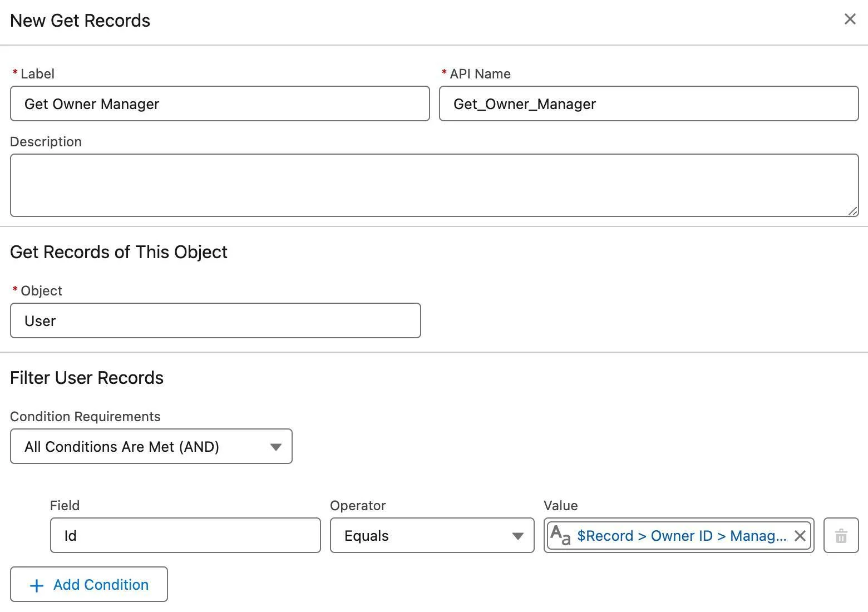Click the Description box resize handle
The height and width of the screenshot is (612, 868).
[x=853, y=211]
